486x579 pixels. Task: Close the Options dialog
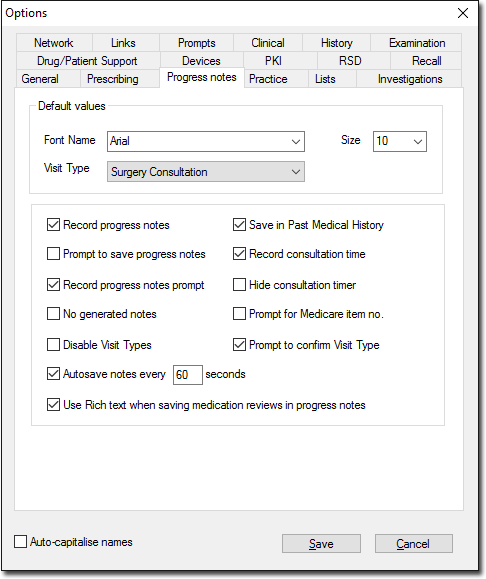[463, 13]
